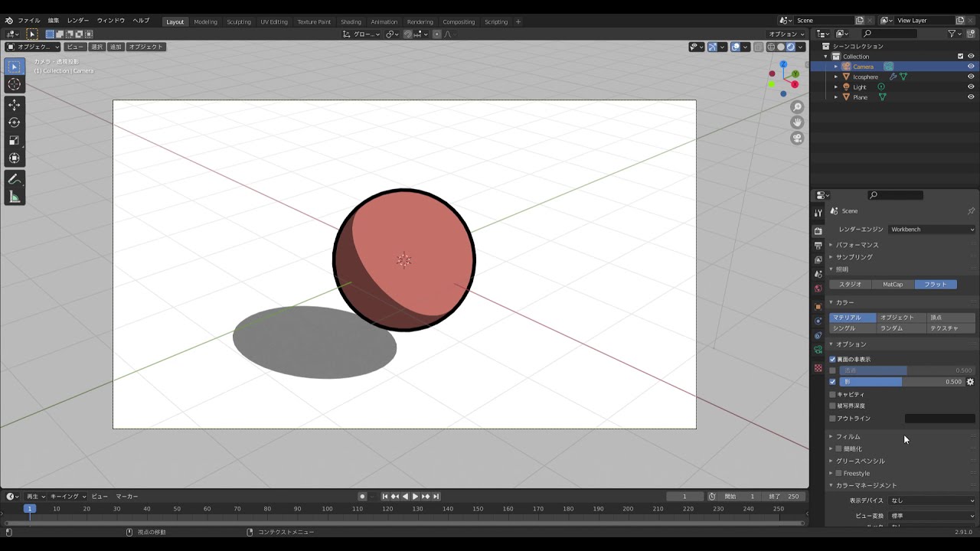Open the ビュー変換 dropdown
The width and height of the screenshot is (980, 551).
[932, 516]
